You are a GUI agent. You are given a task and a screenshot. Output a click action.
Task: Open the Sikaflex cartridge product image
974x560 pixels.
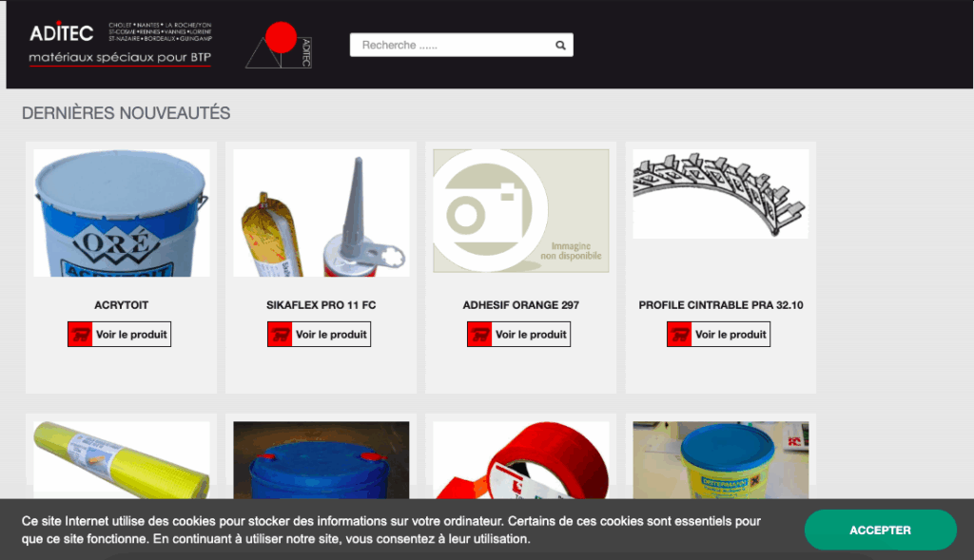pyautogui.click(x=321, y=213)
